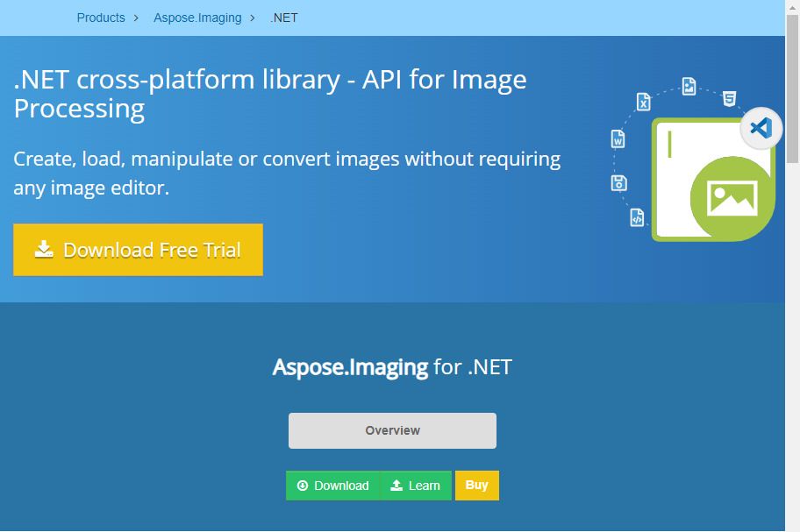800x532 pixels.
Task: Click the Word file icon in the hero graphic
Action: coord(618,138)
